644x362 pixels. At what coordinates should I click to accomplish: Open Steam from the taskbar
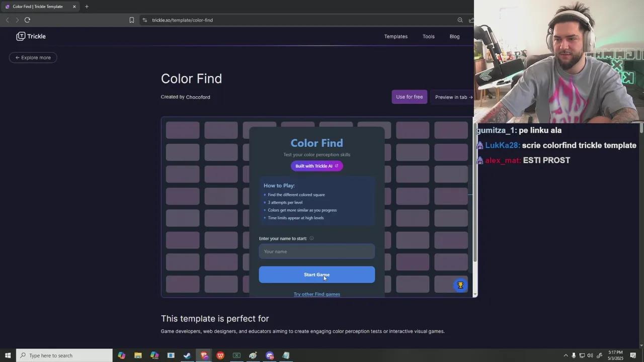[x=187, y=355]
